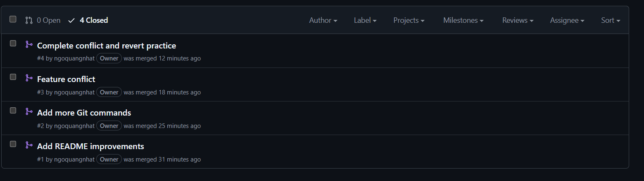This screenshot has height=181, width=644.
Task: Expand the Label filter dropdown
Action: (365, 20)
